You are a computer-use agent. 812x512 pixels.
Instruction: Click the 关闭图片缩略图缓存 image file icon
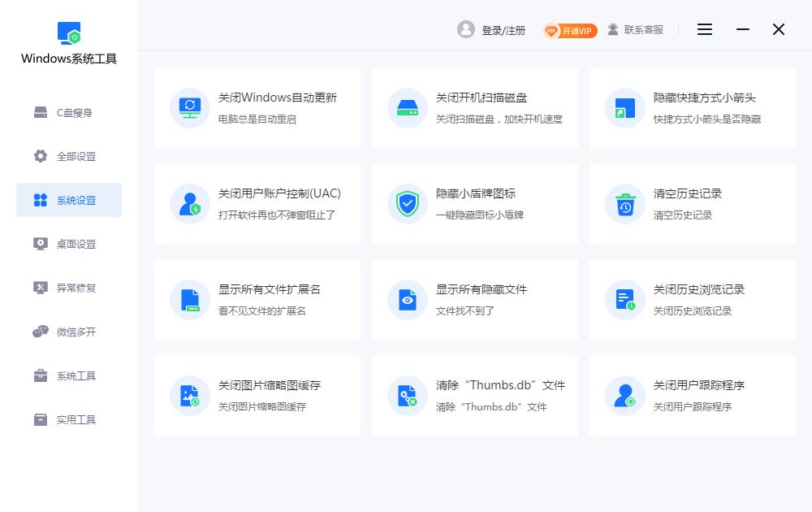coord(190,396)
